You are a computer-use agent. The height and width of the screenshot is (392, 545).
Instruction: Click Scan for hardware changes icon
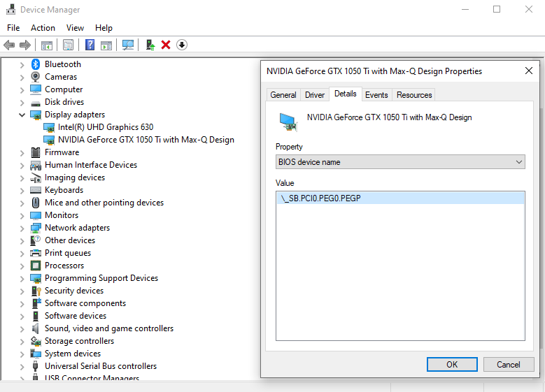[x=128, y=45]
